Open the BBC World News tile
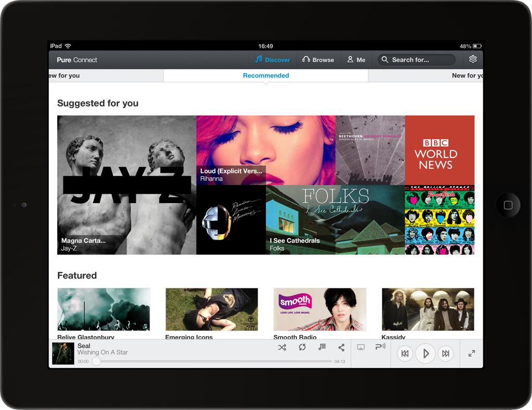This screenshot has height=410, width=532. coord(440,150)
